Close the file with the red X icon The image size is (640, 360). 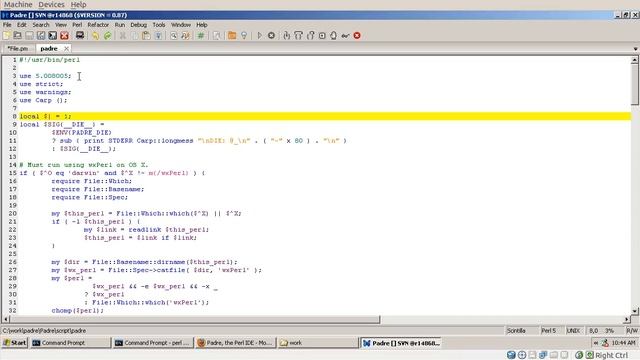pos(64,36)
